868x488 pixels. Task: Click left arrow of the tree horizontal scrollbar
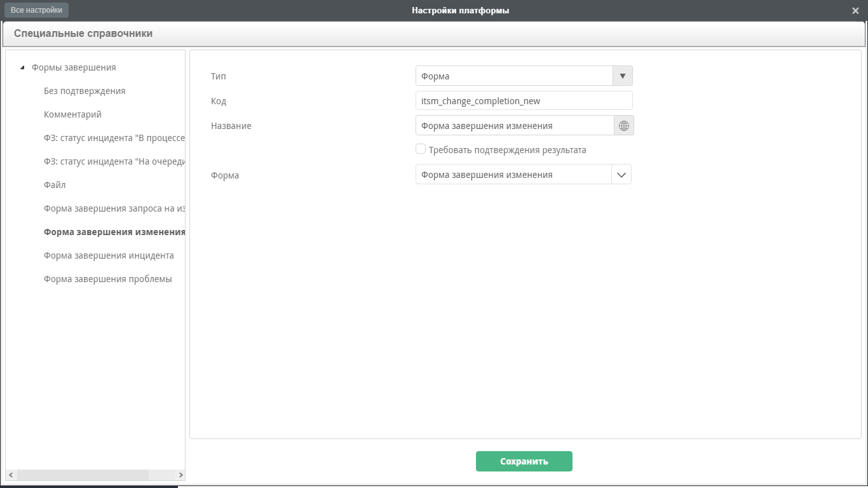11,475
